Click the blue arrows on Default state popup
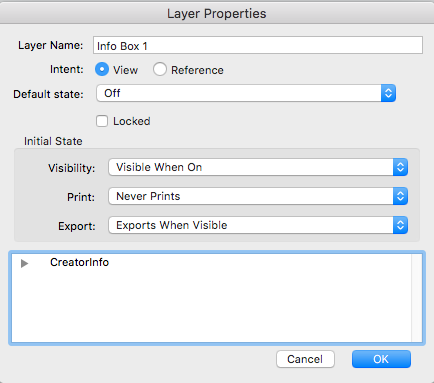Viewport: 434px width, 383px height. (388, 93)
